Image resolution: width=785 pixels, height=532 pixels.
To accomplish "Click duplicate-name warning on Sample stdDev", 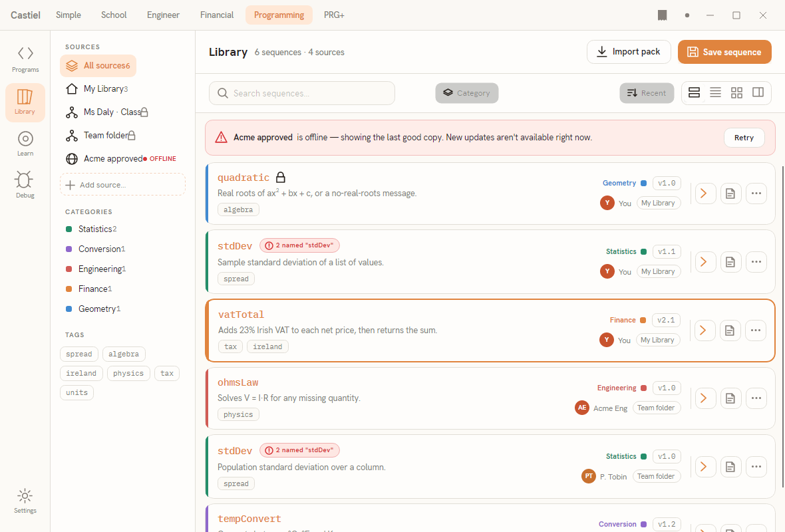I will coord(299,245).
